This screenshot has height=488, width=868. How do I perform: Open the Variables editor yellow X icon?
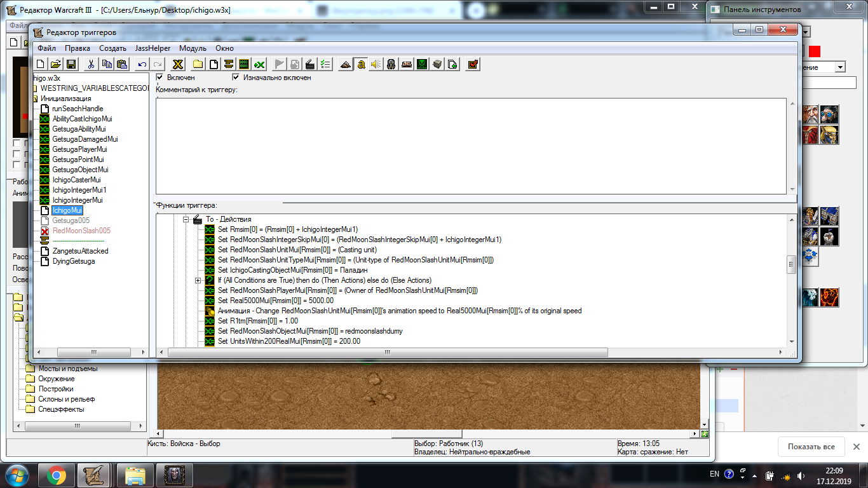pyautogui.click(x=178, y=64)
